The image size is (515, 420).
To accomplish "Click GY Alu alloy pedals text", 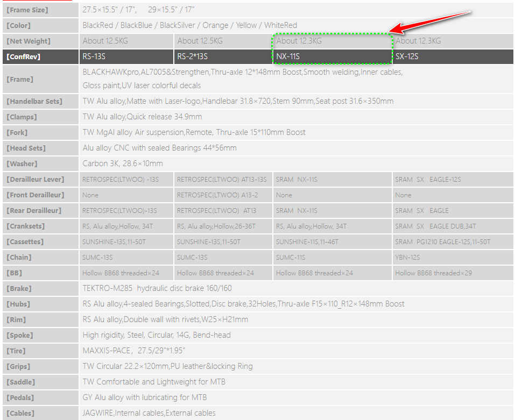I will pos(145,397).
